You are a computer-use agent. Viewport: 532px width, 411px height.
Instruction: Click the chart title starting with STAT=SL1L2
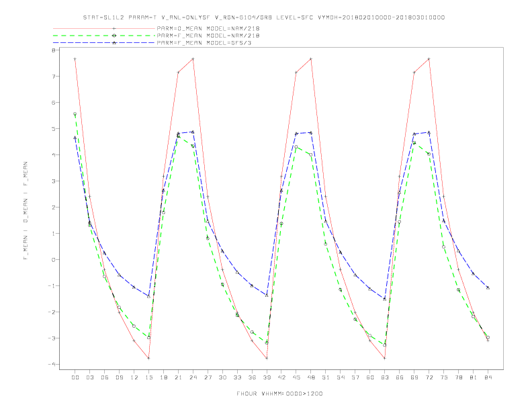[263, 17]
